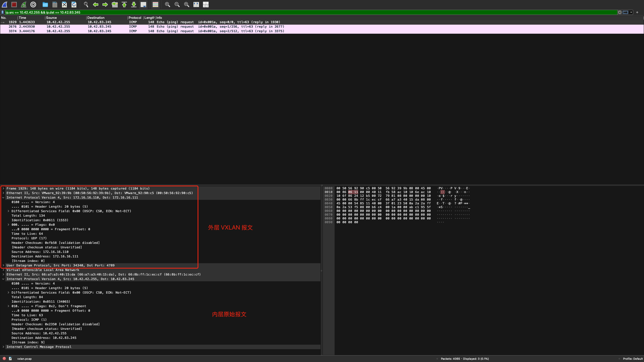Click the Destination column header
This screenshot has width=644, height=362.
(96, 18)
